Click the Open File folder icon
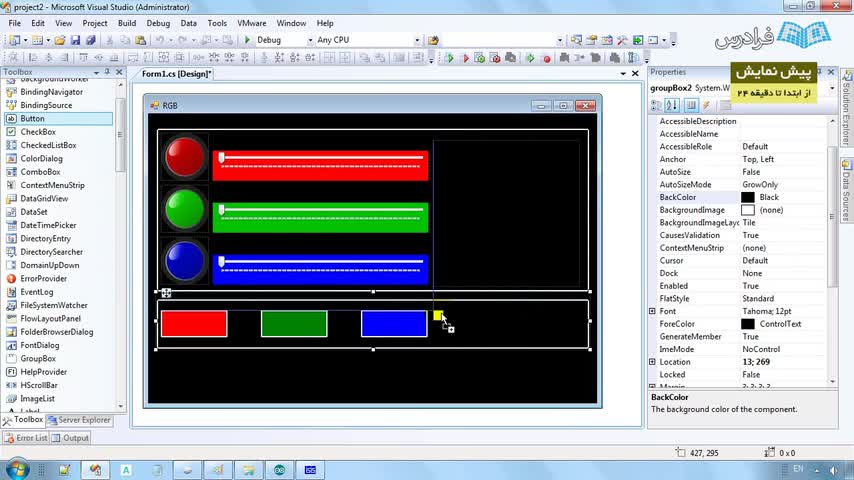 [x=59, y=40]
